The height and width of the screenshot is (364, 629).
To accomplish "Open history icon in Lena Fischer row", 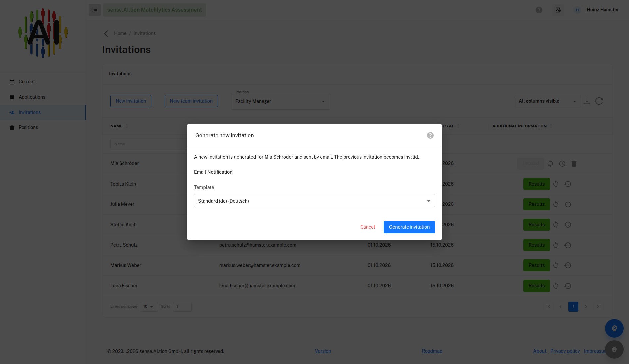I will 568,286.
